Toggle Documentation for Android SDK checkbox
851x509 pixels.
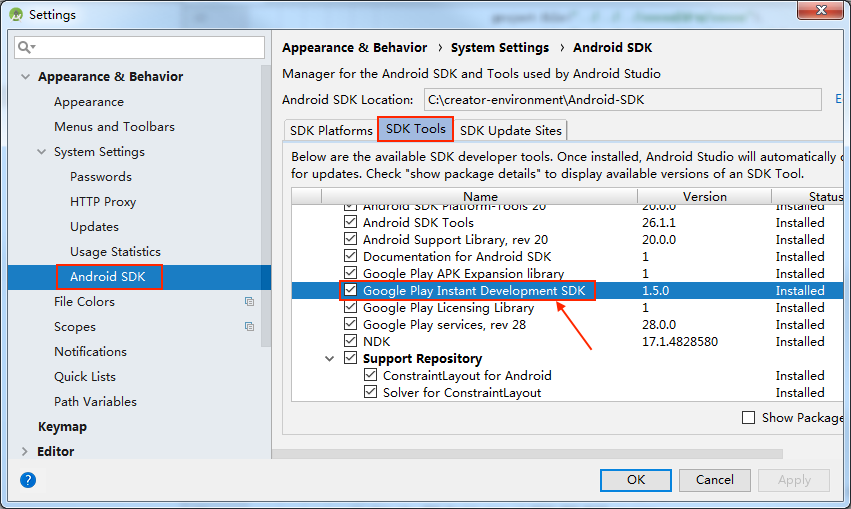click(351, 256)
